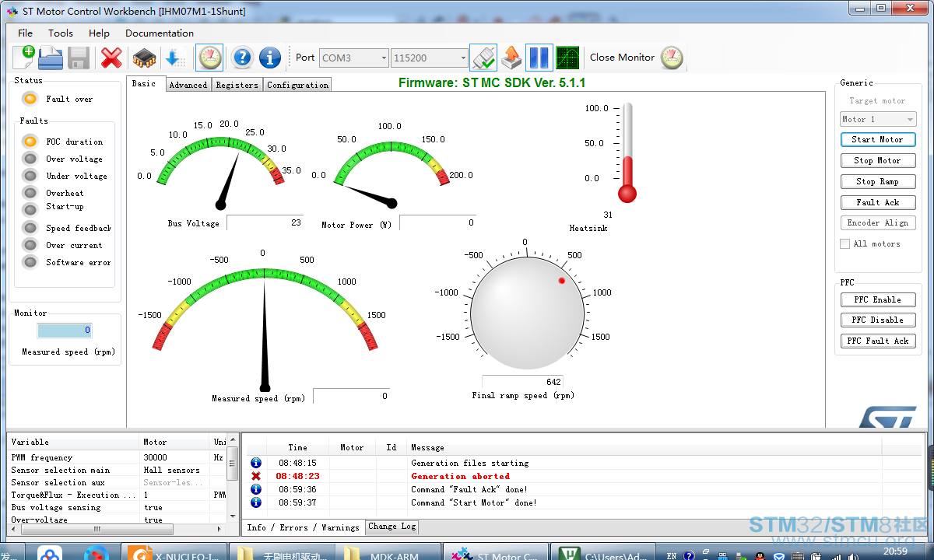Image resolution: width=934 pixels, height=560 pixels.
Task: Click the PFC Disable button
Action: 878,320
